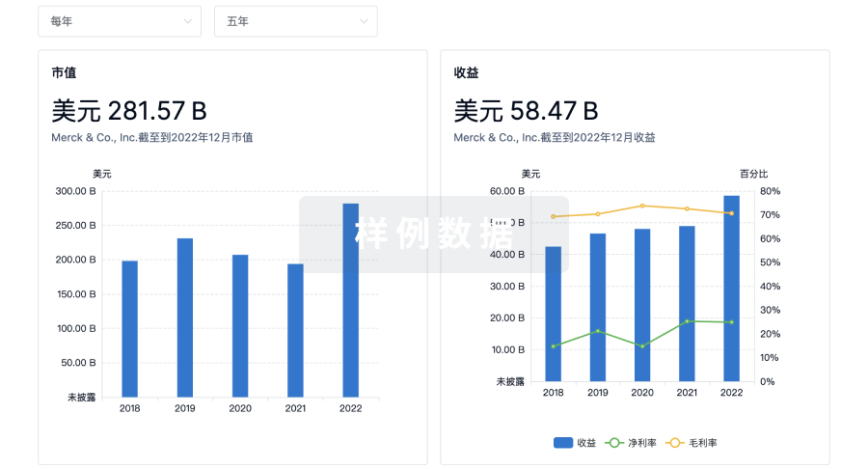Expand chevron arrow in 五年 selector

click(364, 21)
